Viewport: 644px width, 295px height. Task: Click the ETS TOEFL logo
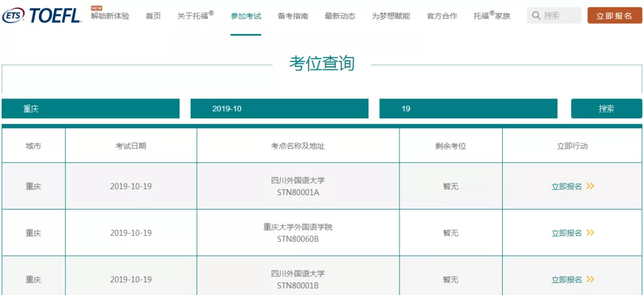42,16
